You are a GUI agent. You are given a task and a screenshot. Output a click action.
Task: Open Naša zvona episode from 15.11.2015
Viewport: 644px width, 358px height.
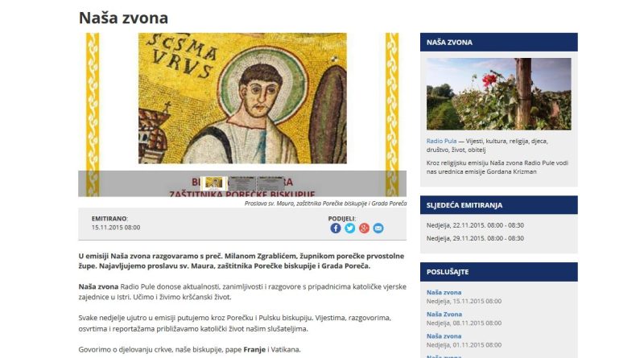444,292
